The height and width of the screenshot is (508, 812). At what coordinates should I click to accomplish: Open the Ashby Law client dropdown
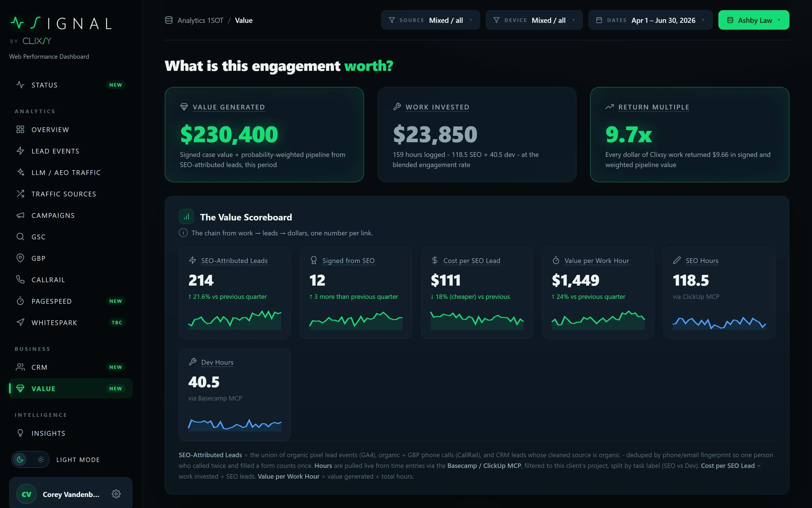[754, 20]
